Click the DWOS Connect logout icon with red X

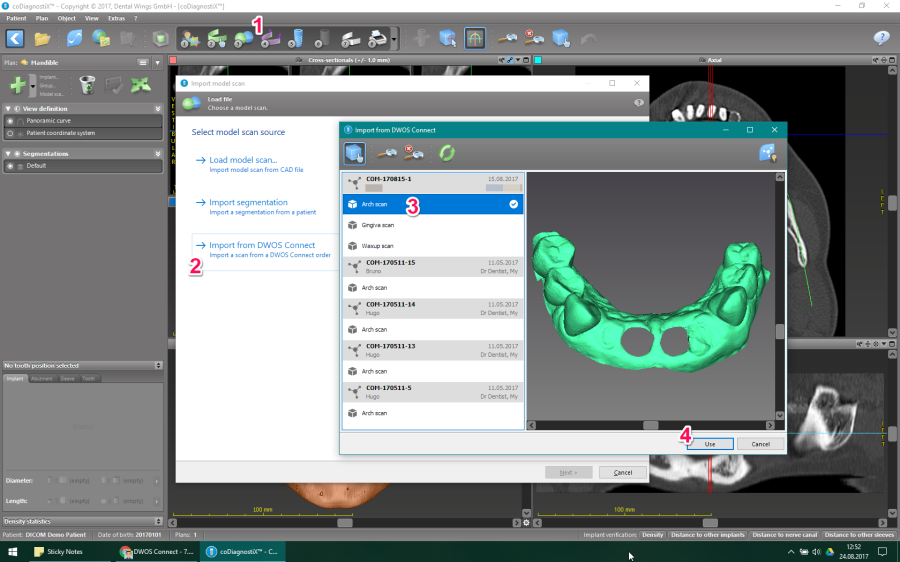click(415, 152)
